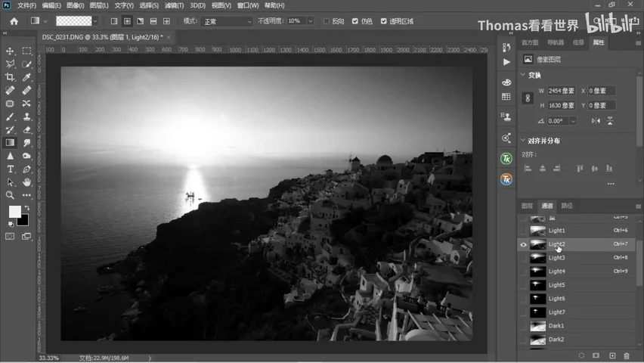Click the Home icon in options bar
The image size is (644, 363).
tap(14, 21)
